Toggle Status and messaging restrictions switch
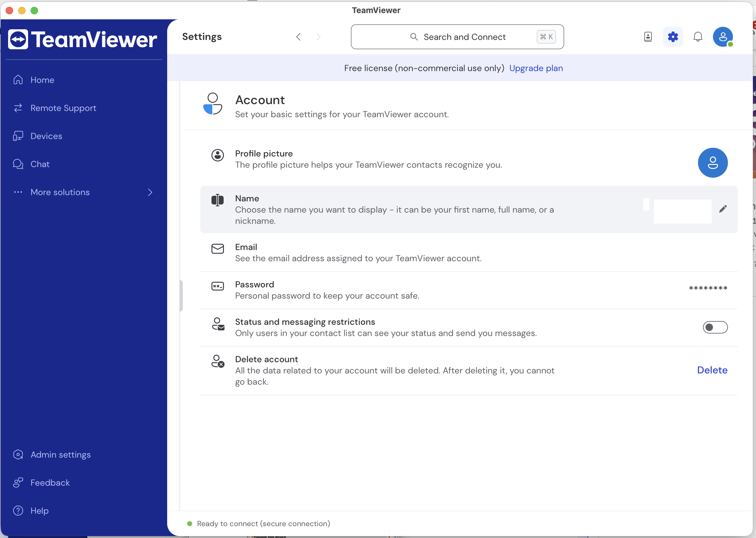The image size is (756, 538). pos(715,328)
